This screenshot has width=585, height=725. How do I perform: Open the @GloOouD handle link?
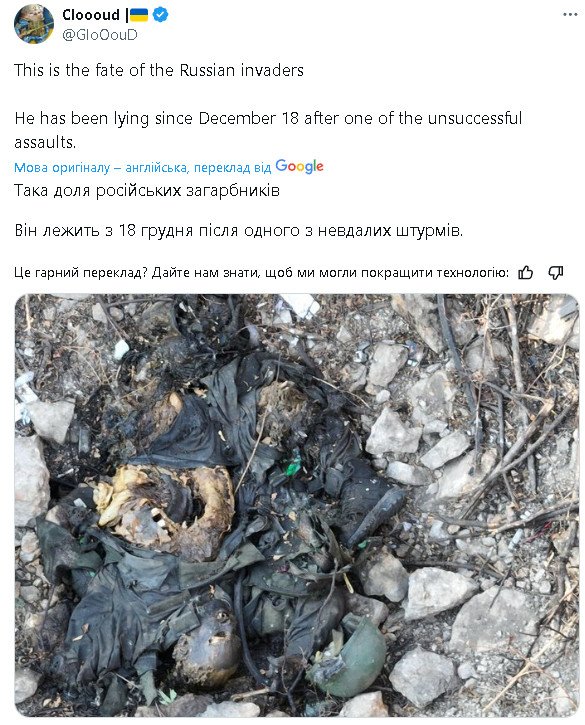pos(99,35)
